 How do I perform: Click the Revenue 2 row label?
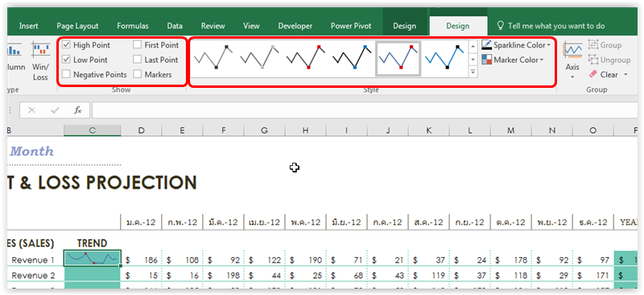click(33, 275)
